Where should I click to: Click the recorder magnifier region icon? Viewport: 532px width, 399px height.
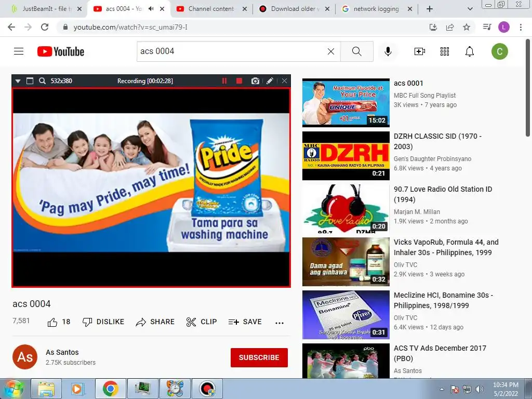click(42, 81)
